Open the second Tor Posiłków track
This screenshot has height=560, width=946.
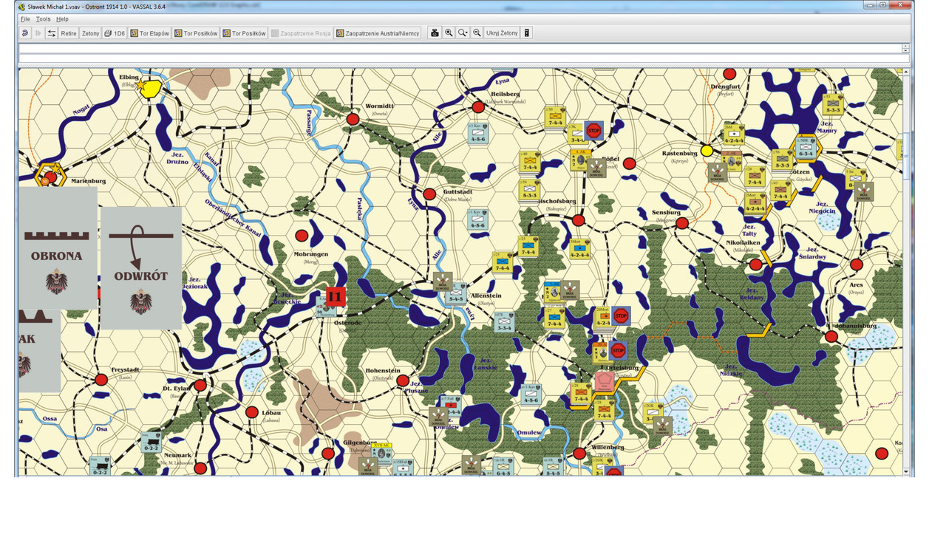tap(244, 33)
